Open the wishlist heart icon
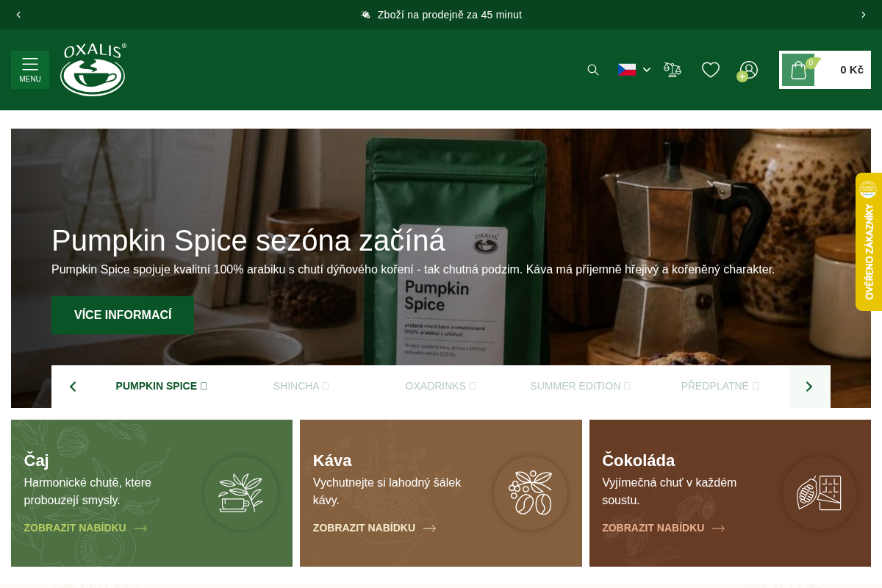The image size is (882, 588). [711, 70]
